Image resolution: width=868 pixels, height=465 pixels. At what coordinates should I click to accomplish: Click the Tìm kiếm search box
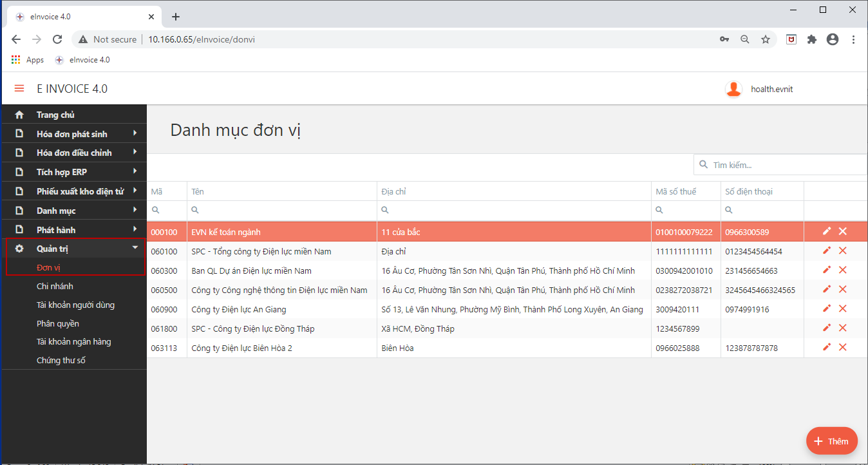tap(780, 165)
